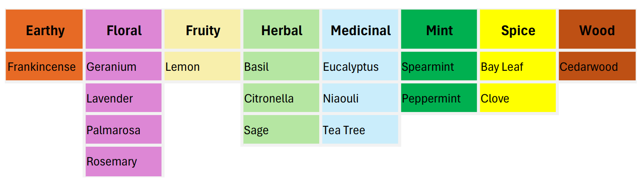The height and width of the screenshot is (185, 644).
Task: Select the Wood header cell
Action: [x=597, y=30]
